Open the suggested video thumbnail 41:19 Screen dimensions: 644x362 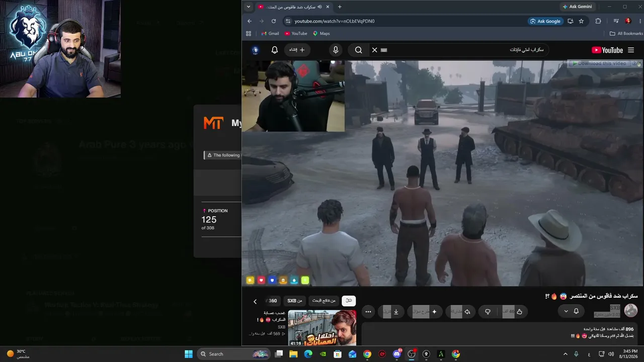tap(323, 328)
